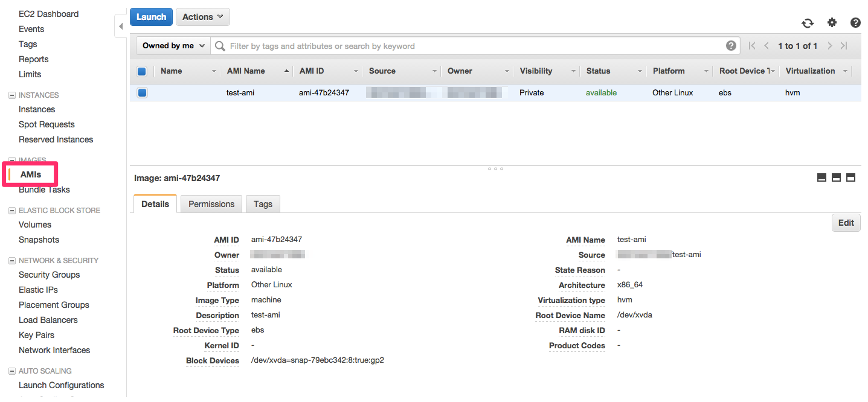Collapse the left navigation sidebar arrow
The width and height of the screenshot is (868, 402).
pyautogui.click(x=121, y=27)
